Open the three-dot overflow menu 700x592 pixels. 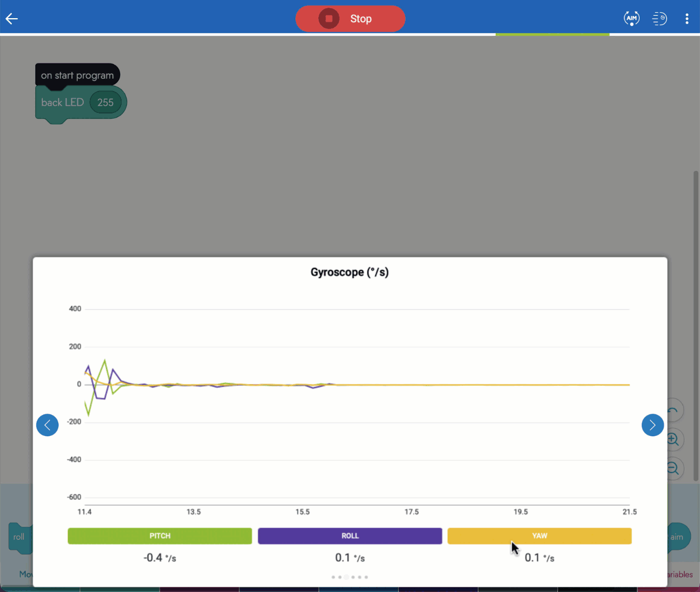687,19
